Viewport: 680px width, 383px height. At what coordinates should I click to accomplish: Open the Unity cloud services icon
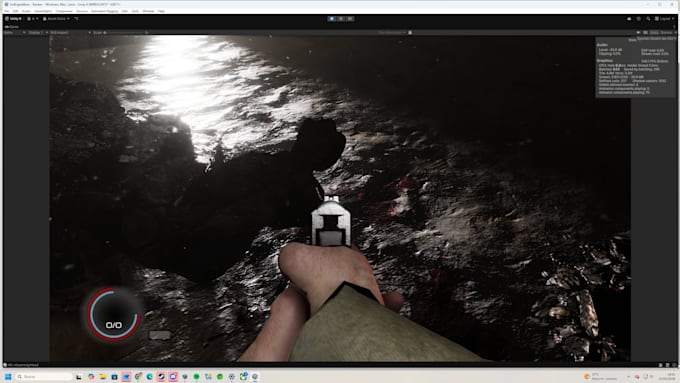point(629,19)
